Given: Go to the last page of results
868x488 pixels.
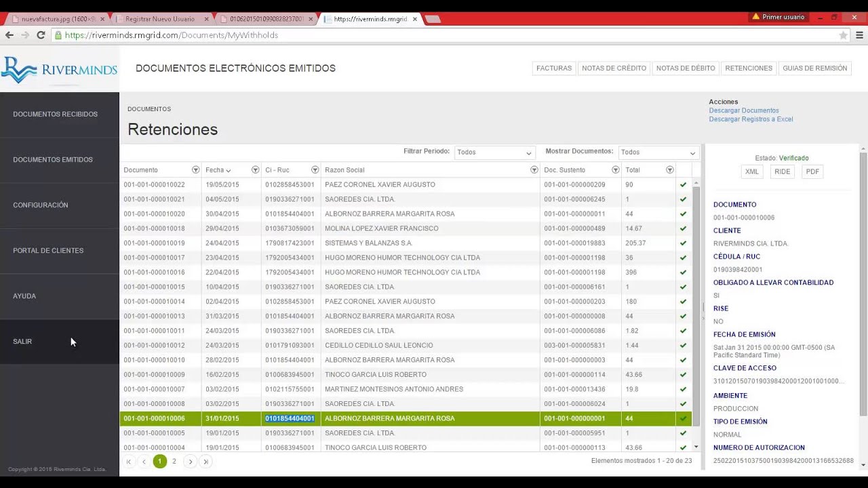Looking at the screenshot, I should (205, 462).
